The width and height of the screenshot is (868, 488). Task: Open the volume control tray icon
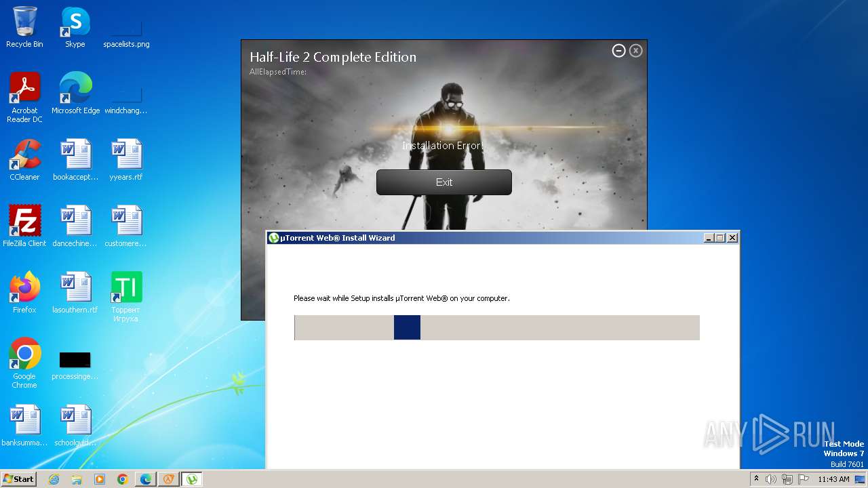pos(771,479)
